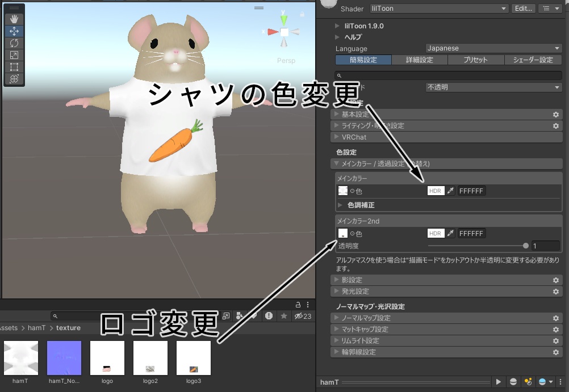
Task: Open the メインカラー2nd HDR color swatch
Action: coord(436,233)
